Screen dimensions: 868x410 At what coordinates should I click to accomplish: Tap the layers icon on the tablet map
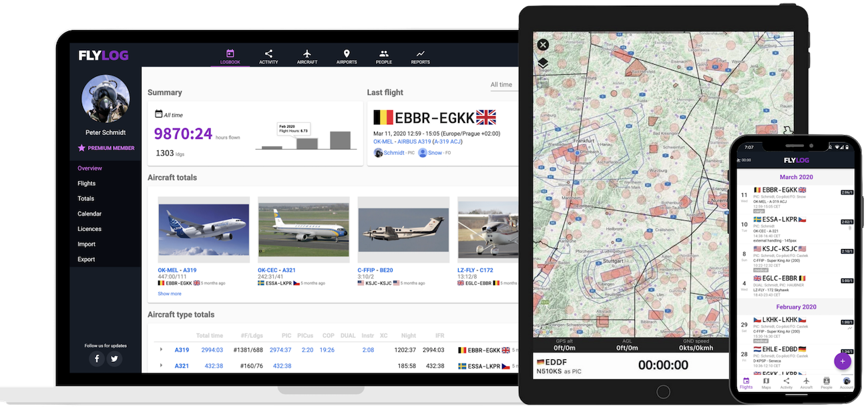tap(543, 64)
